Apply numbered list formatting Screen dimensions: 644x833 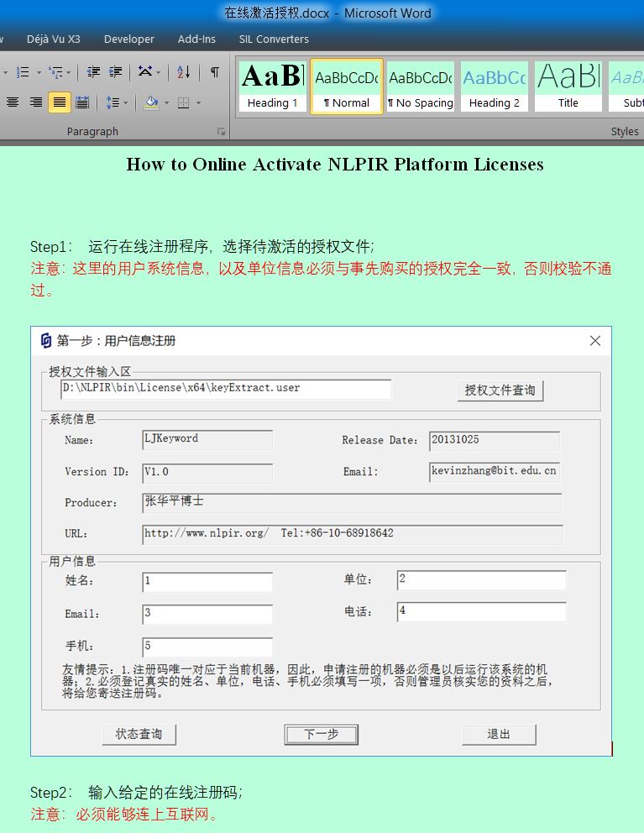coord(23,71)
